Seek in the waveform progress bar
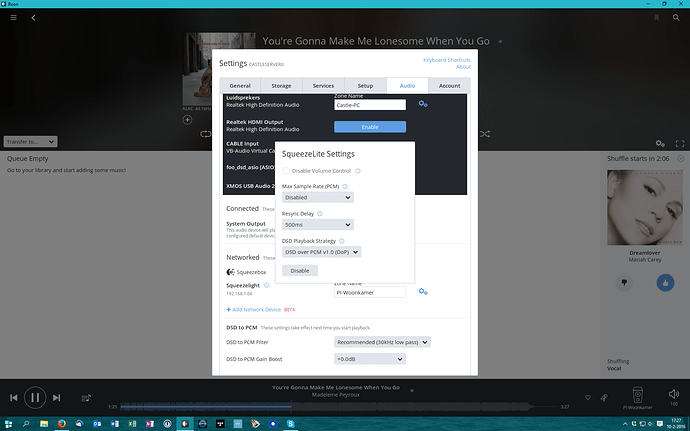Viewport: 690px width, 431px height. 340,406
